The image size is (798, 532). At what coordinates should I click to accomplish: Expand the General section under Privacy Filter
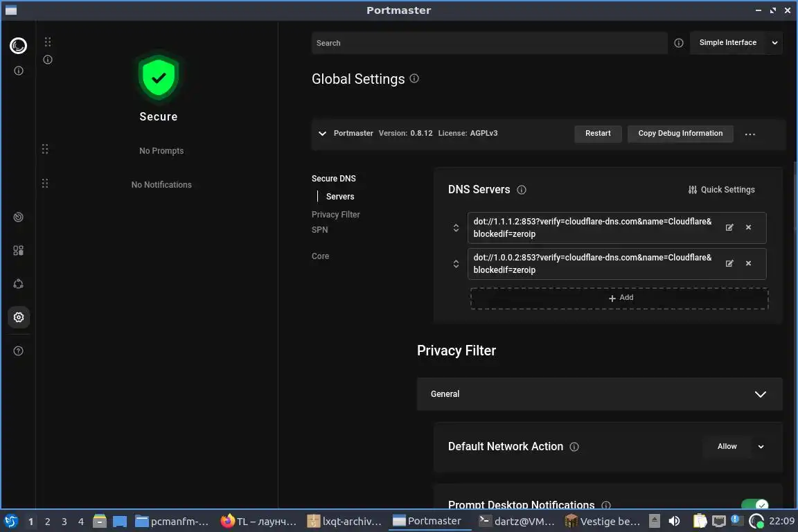pos(599,394)
